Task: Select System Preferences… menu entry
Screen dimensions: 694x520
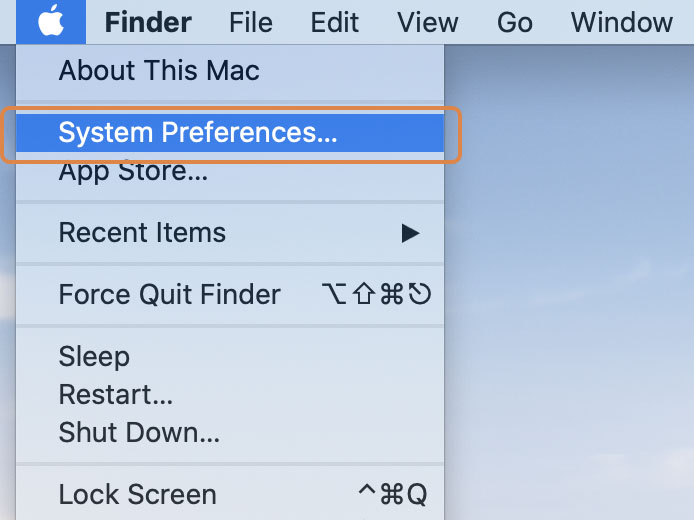Action: click(x=230, y=132)
